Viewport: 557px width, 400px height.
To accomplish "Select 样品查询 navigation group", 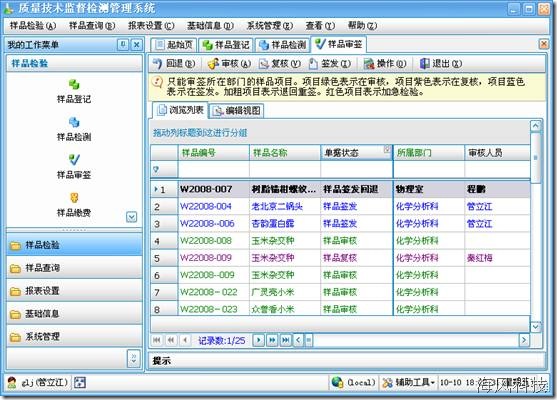I will [74, 268].
